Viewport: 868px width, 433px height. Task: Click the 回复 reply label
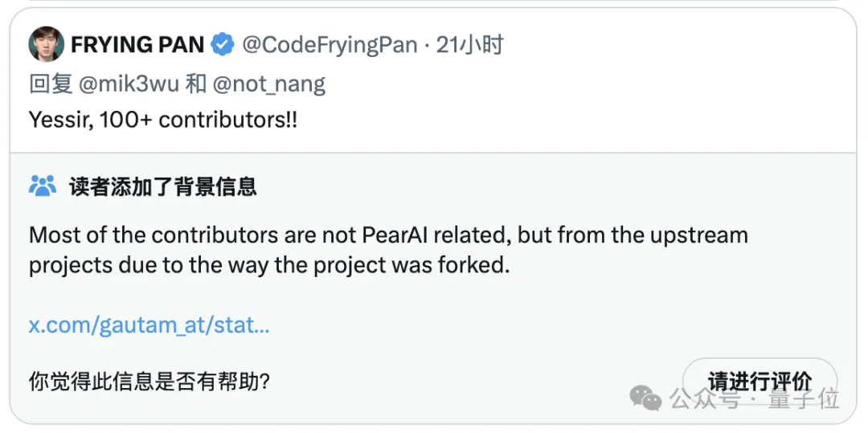[51, 84]
